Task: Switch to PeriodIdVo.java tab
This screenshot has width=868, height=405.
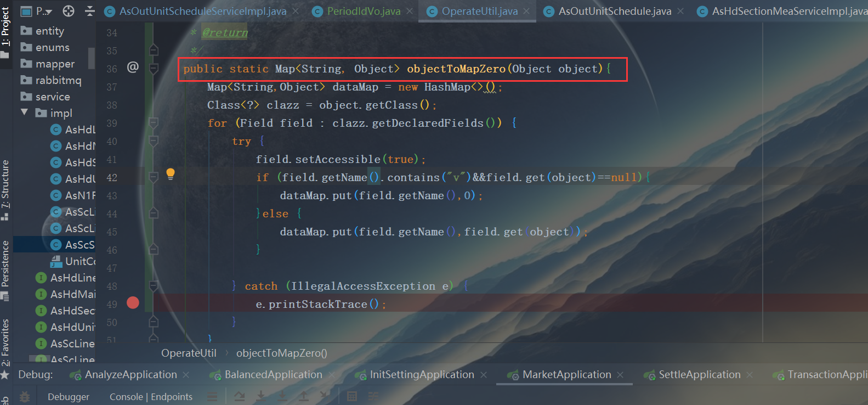Action: click(x=364, y=11)
